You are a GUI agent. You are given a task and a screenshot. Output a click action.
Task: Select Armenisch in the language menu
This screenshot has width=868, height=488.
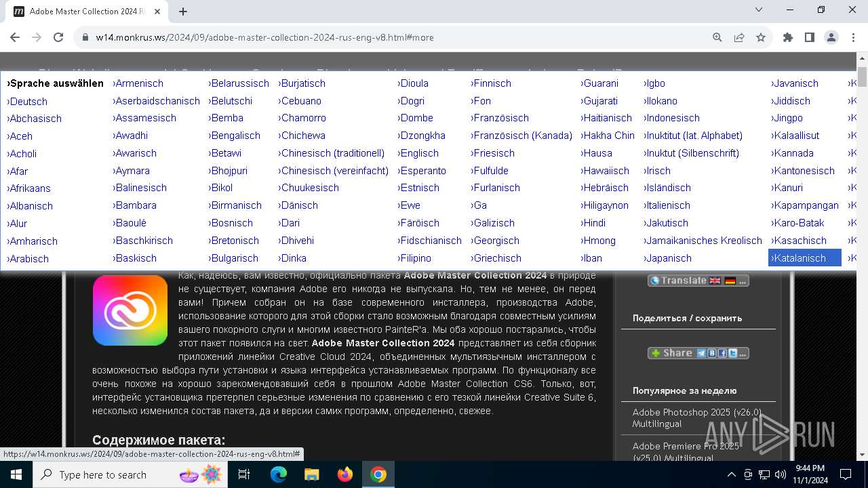click(x=138, y=83)
